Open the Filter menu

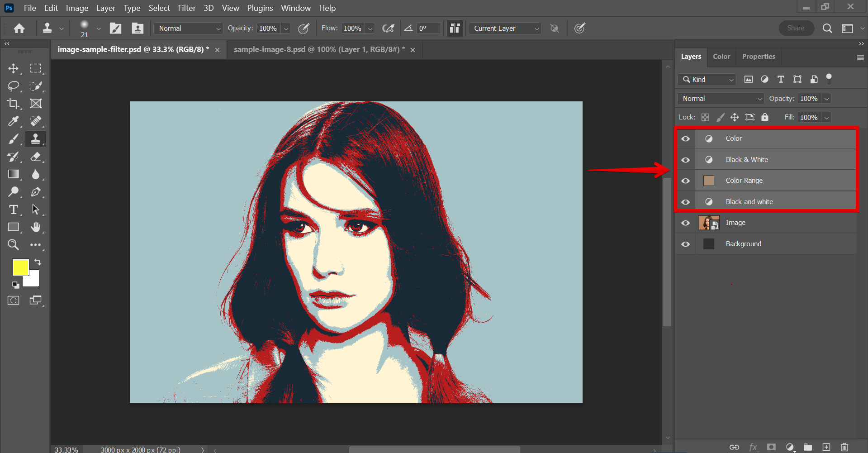point(186,8)
